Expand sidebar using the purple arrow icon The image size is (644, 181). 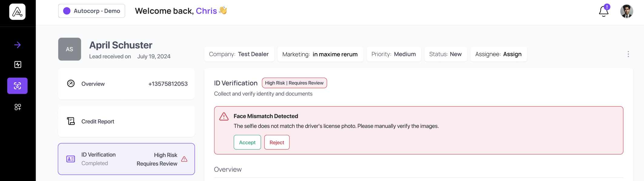tap(17, 45)
